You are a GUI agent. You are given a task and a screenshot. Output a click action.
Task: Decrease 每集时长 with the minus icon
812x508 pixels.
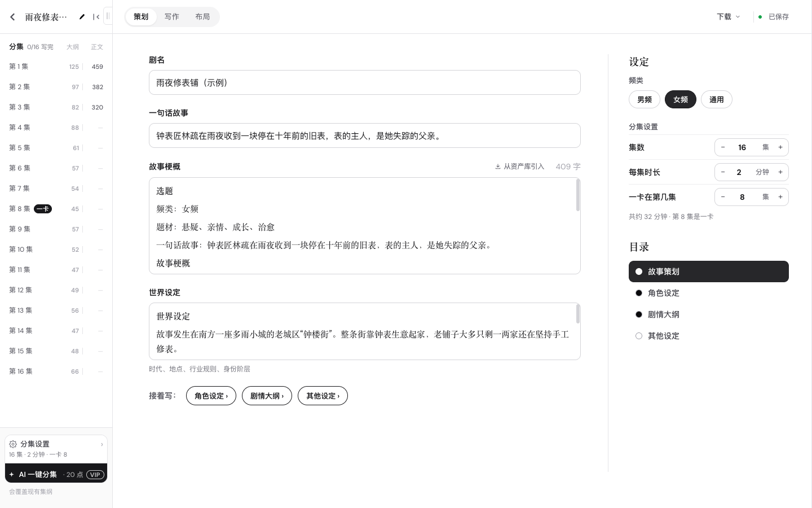723,172
